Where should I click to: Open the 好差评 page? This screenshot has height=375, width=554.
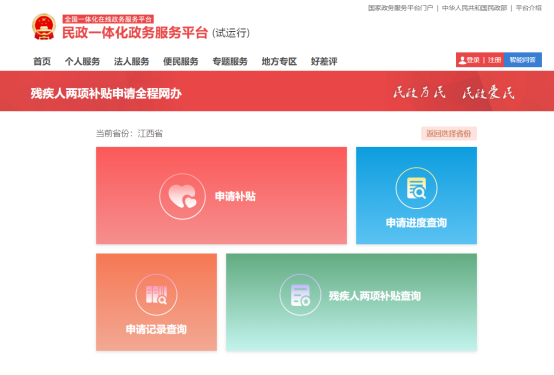tap(324, 61)
